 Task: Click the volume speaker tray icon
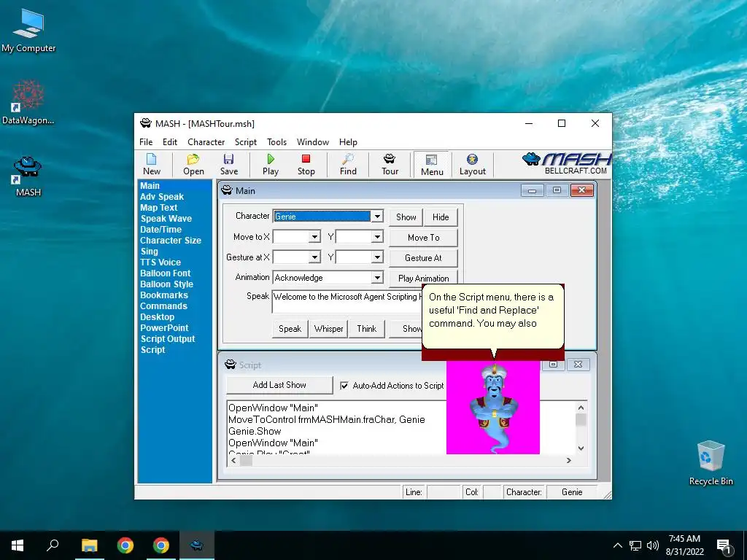653,545
